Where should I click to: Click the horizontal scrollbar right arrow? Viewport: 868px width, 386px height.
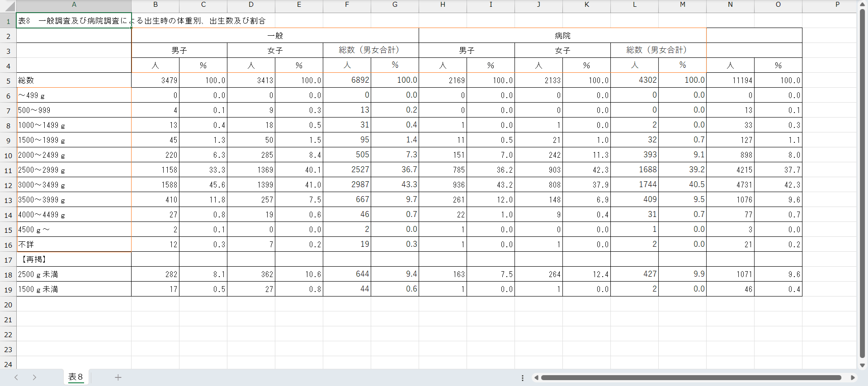pyautogui.click(x=853, y=378)
